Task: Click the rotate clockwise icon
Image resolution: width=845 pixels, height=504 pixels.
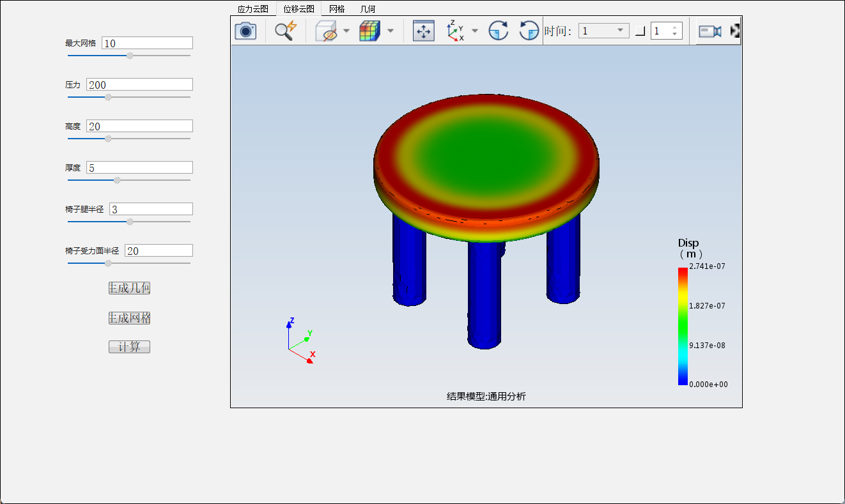Action: (x=498, y=31)
